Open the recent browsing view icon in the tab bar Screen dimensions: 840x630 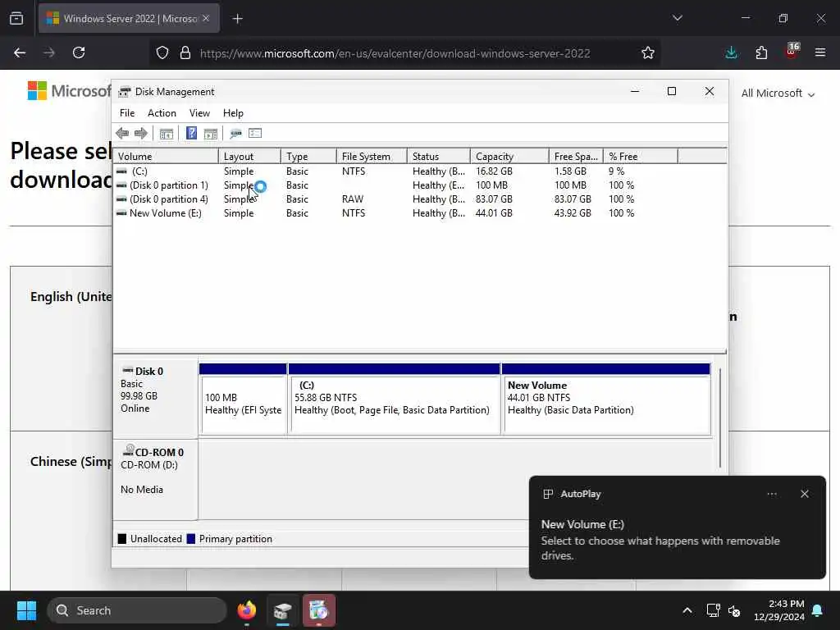[x=16, y=19]
